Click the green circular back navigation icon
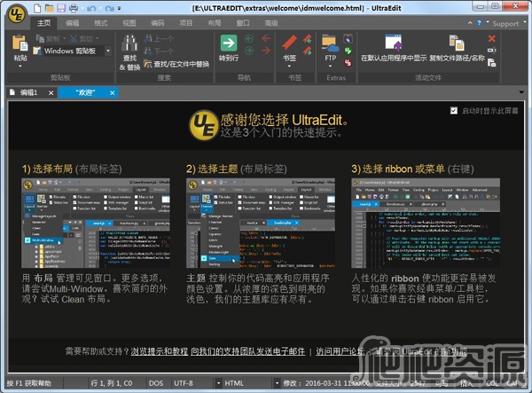The height and width of the screenshot is (393, 532). 249,39
